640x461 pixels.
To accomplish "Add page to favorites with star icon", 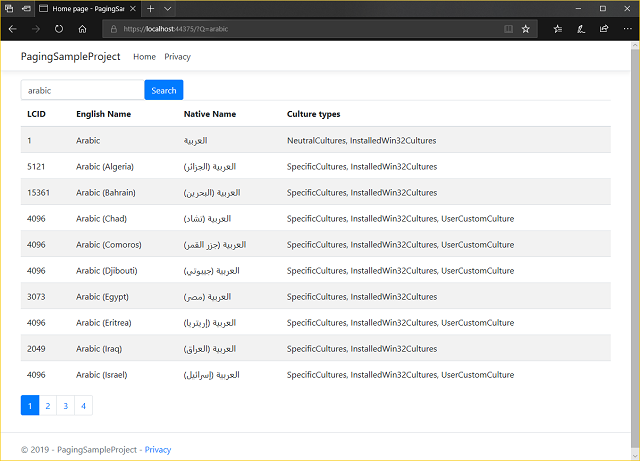I will pyautogui.click(x=526, y=29).
